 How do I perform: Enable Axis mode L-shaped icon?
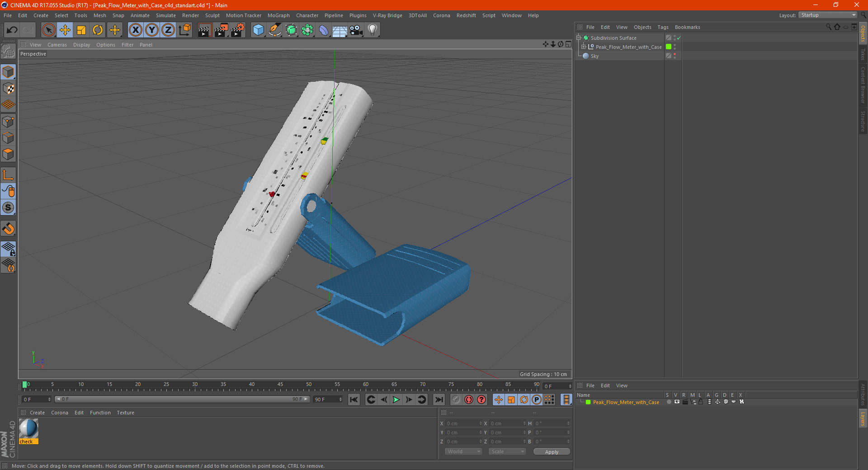tap(8, 175)
